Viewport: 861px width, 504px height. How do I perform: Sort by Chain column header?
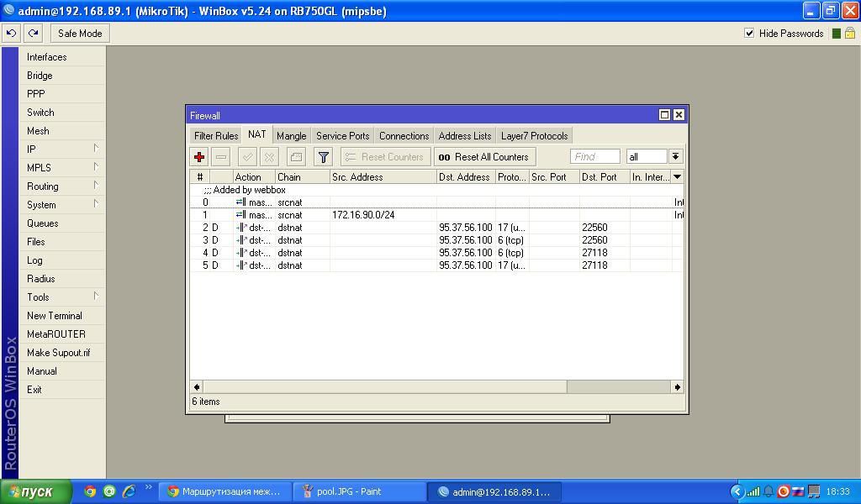pos(302,177)
